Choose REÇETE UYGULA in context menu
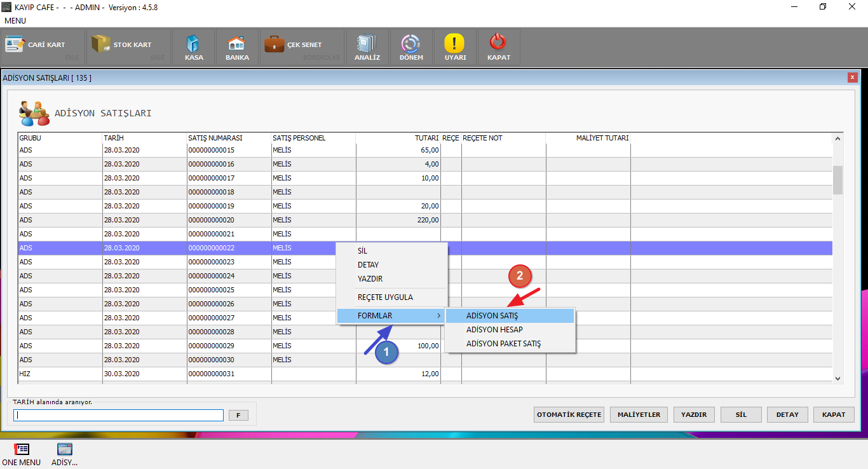 tap(392, 297)
